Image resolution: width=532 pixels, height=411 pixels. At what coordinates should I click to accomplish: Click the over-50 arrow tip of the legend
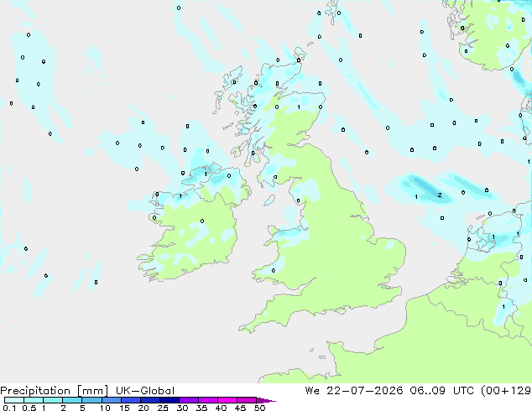pyautogui.click(x=266, y=400)
